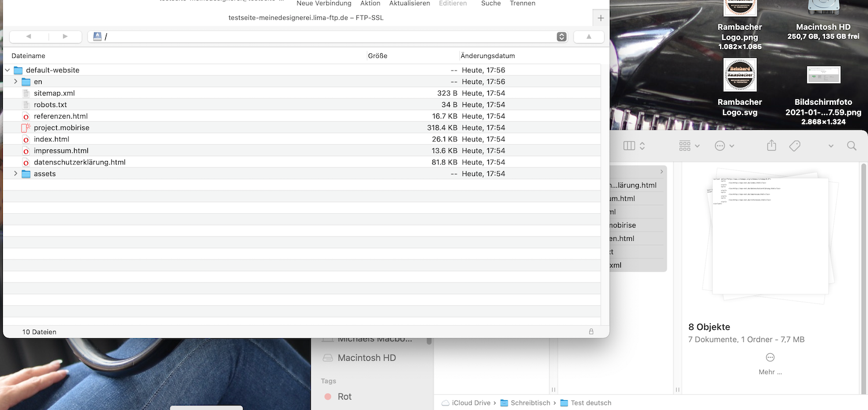Select the Rot tag in sidebar
This screenshot has width=868, height=410.
(x=344, y=397)
